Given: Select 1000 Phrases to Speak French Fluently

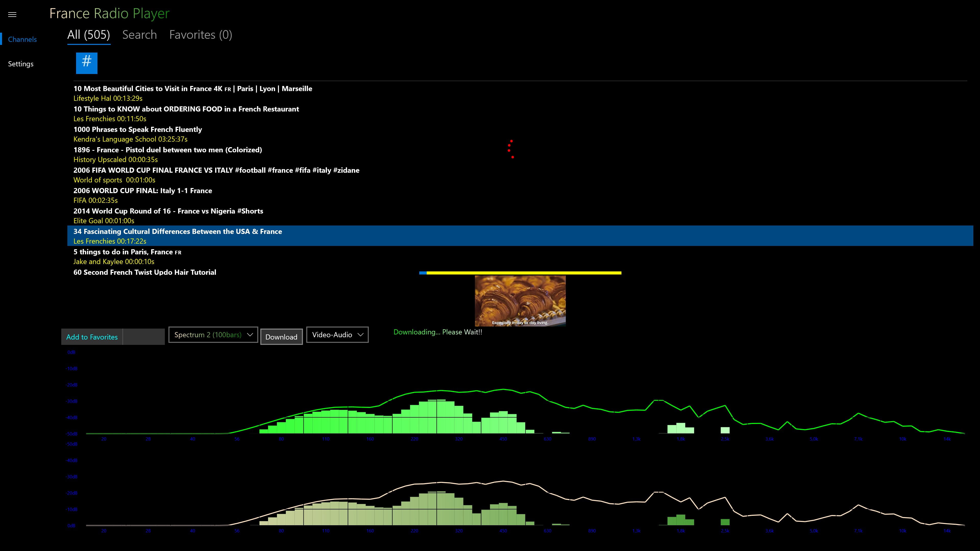Looking at the screenshot, I should pyautogui.click(x=138, y=130).
